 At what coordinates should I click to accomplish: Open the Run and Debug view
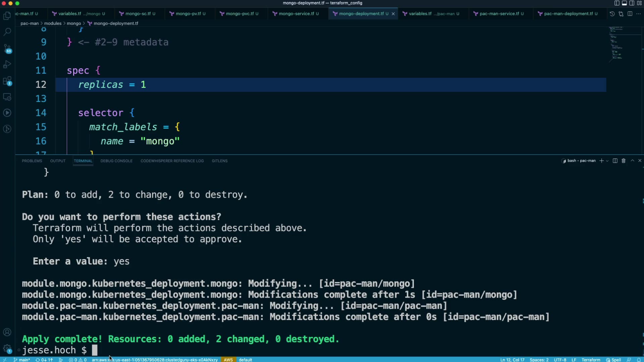pos(7,64)
